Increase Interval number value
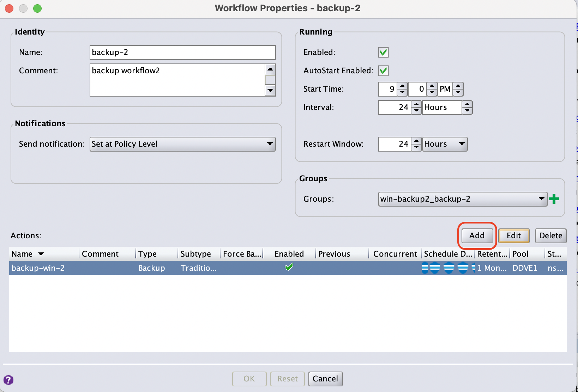Screen dimensions: 578x392 [x=417, y=104]
